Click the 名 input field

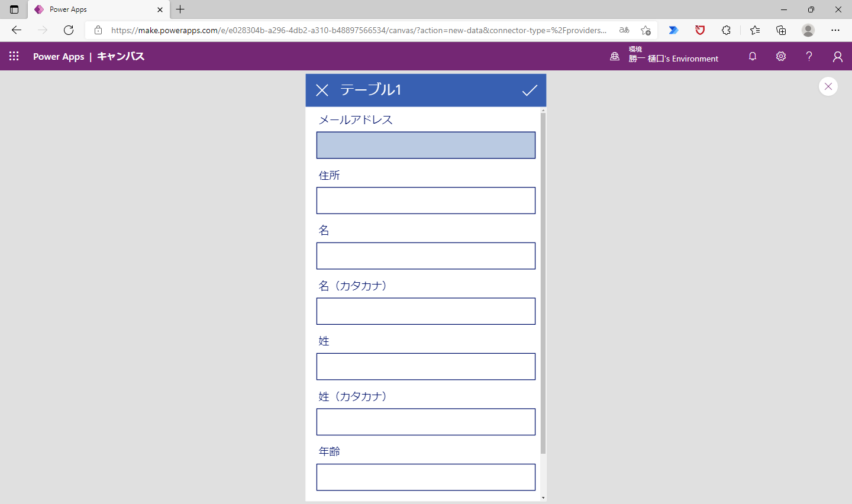pos(426,256)
